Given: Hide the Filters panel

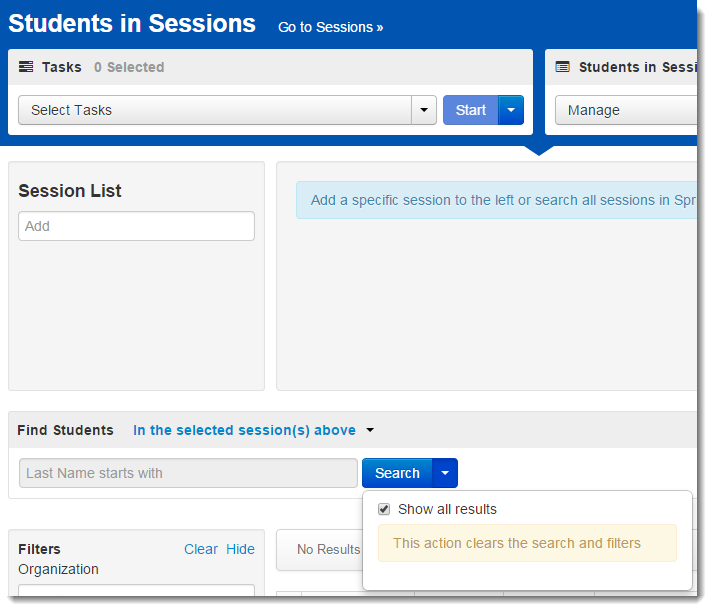Looking at the screenshot, I should point(240,549).
